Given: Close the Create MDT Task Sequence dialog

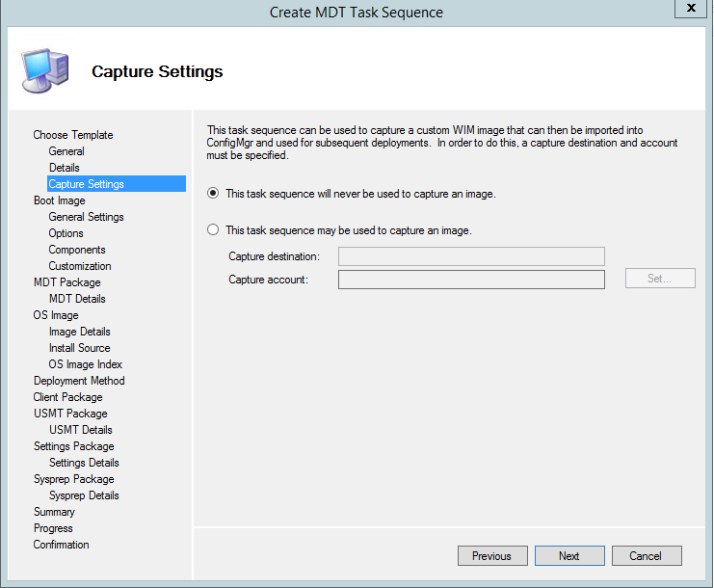Looking at the screenshot, I should [x=691, y=9].
